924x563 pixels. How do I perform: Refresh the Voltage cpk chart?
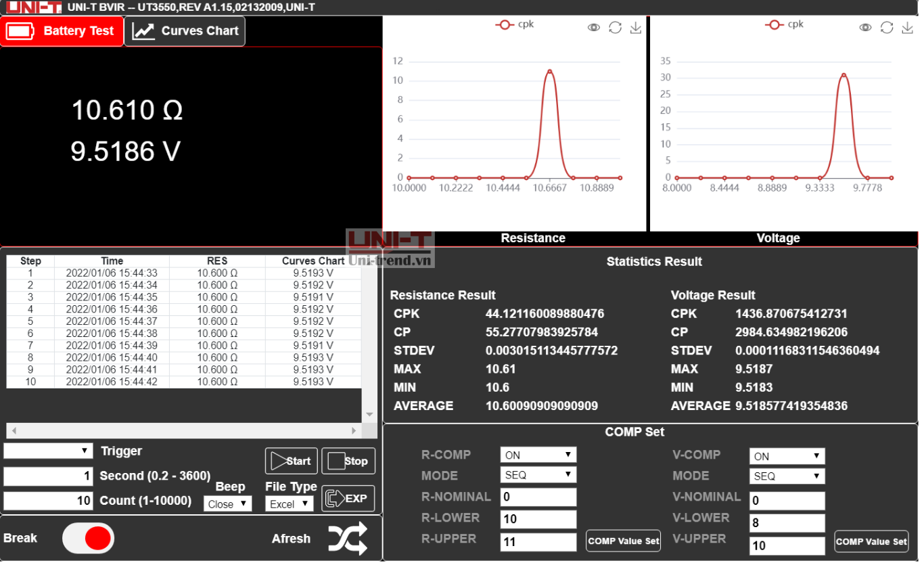tap(887, 28)
